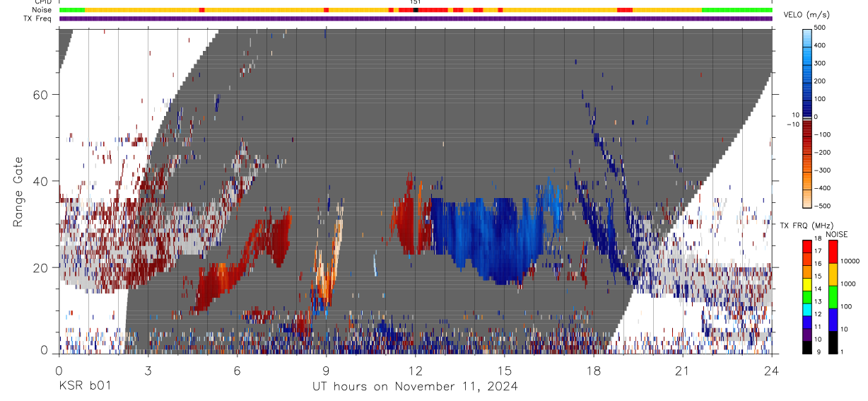Pick the cyan 12–13 MHz TX FRQ swatch
868x401 pixels.
[807, 309]
